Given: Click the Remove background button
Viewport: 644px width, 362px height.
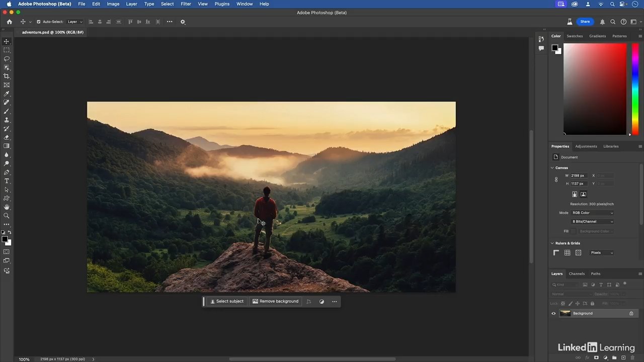Looking at the screenshot, I should click(x=275, y=301).
